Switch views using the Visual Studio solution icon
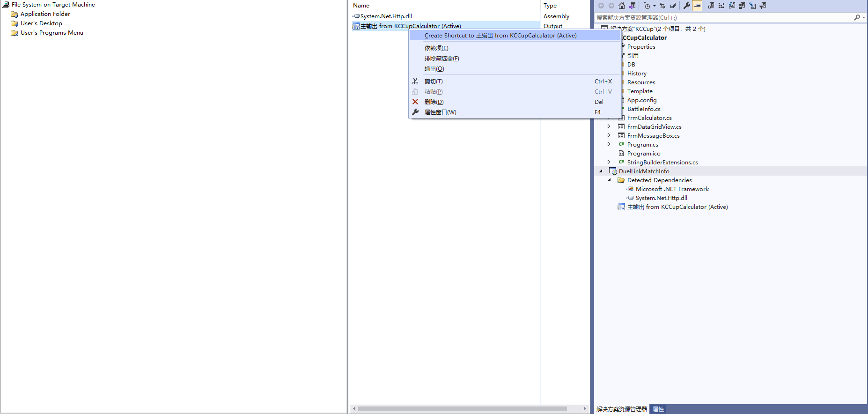Screen dimensions: 868x414 [632, 6]
